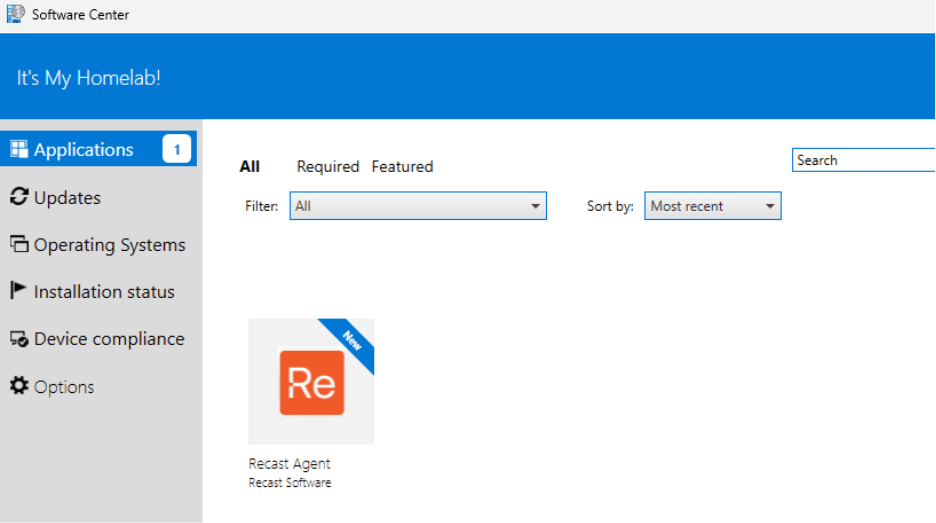Image resolution: width=936 pixels, height=523 pixels.
Task: Select the Installation status text label
Action: (104, 292)
